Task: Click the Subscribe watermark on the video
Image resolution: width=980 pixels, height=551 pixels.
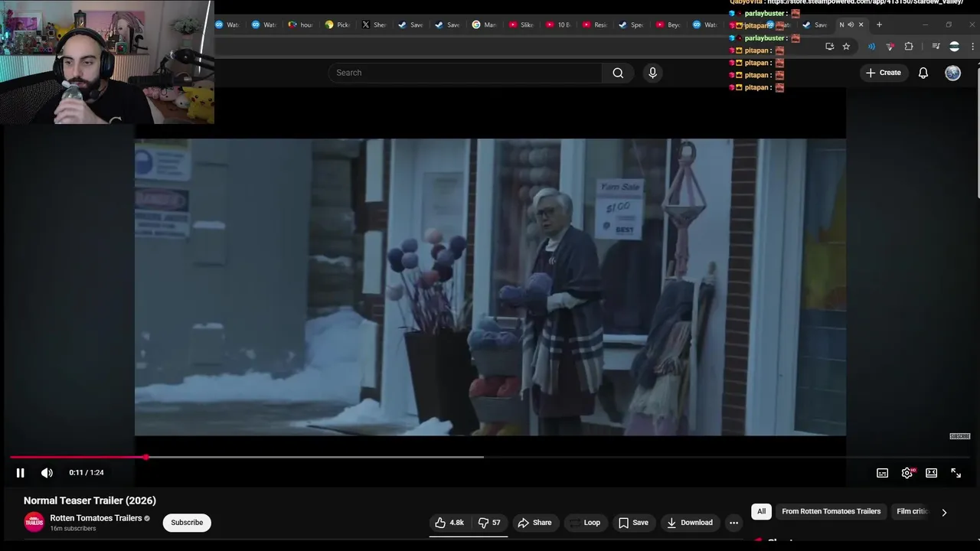Action: click(x=959, y=436)
